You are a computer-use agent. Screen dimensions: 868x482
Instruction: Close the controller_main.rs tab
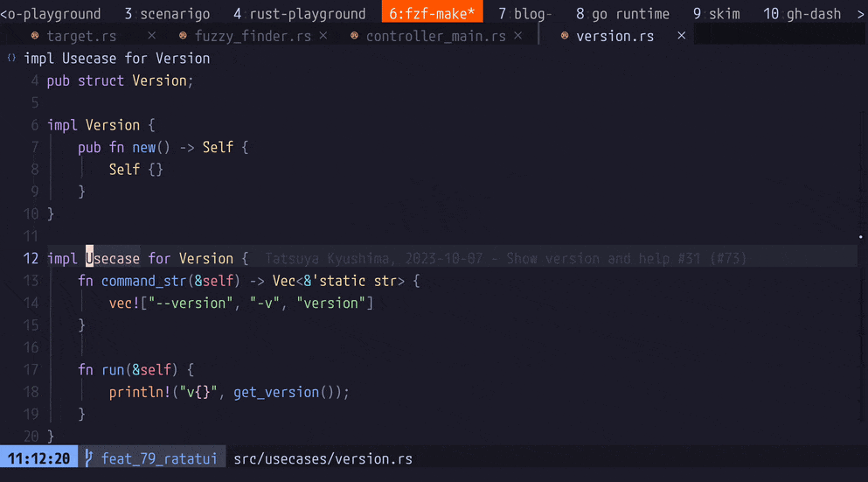point(518,36)
